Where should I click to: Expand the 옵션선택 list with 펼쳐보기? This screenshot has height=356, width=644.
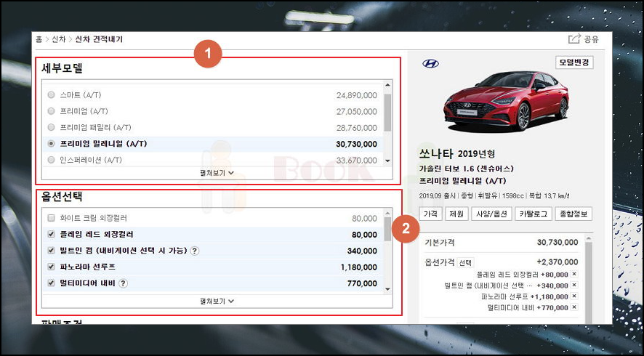(x=217, y=302)
